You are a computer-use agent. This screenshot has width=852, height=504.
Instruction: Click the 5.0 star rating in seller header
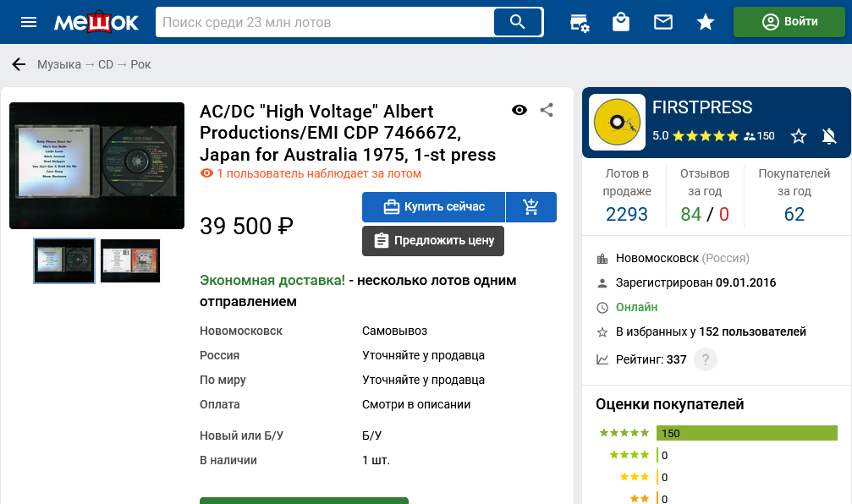(x=695, y=136)
